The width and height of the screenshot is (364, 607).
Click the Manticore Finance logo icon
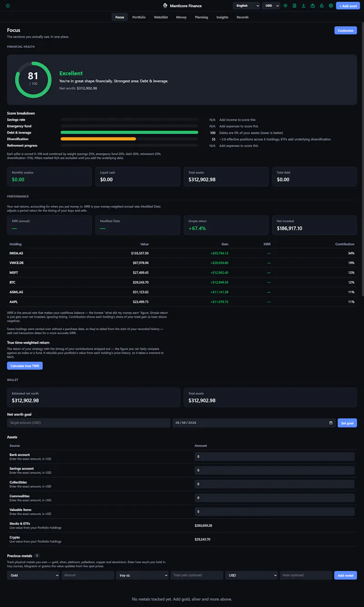click(165, 6)
